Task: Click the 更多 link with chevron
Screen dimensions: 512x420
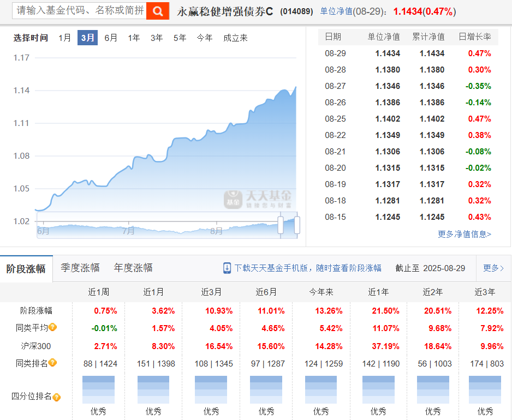Action: click(x=493, y=268)
